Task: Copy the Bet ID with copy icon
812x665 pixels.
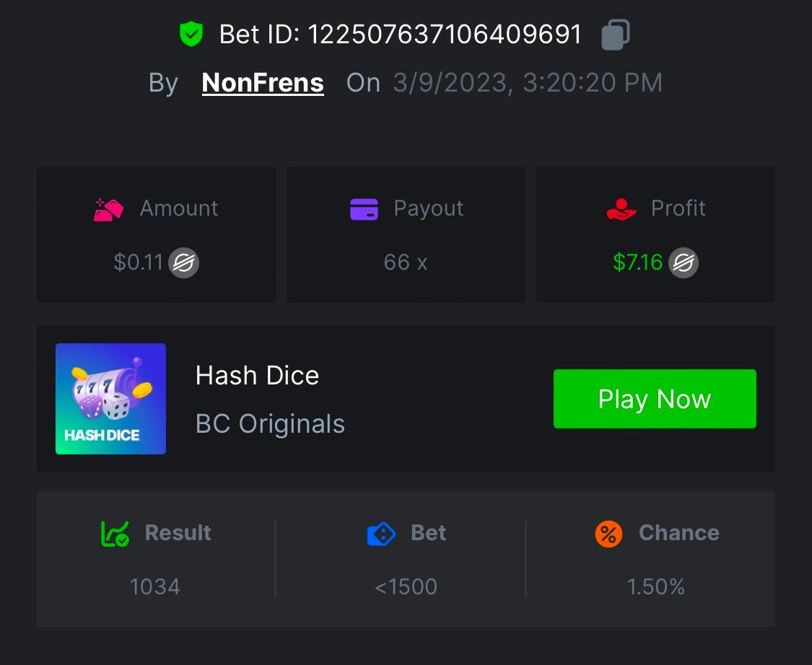Action: tap(616, 34)
